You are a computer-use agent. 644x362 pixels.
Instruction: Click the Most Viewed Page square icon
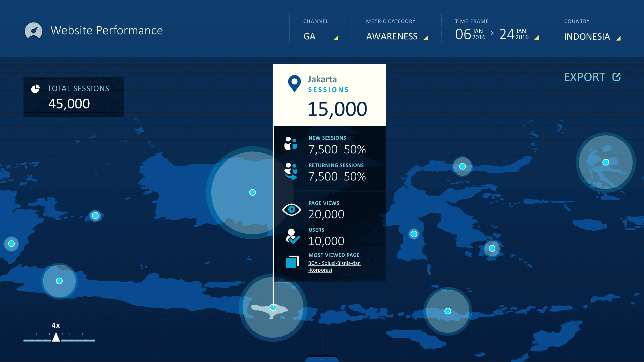tap(292, 262)
